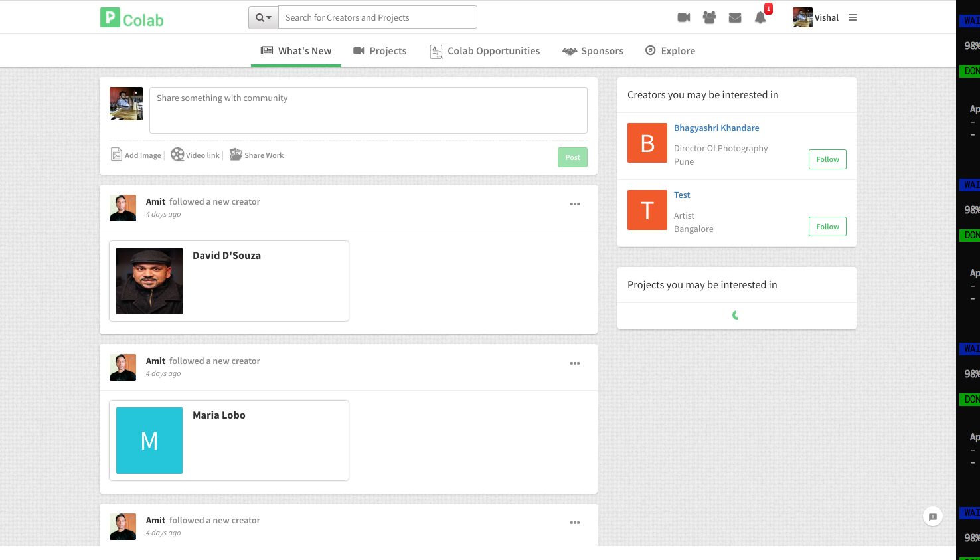Click the What's New newspaper icon
The height and width of the screenshot is (560, 980).
tap(267, 50)
